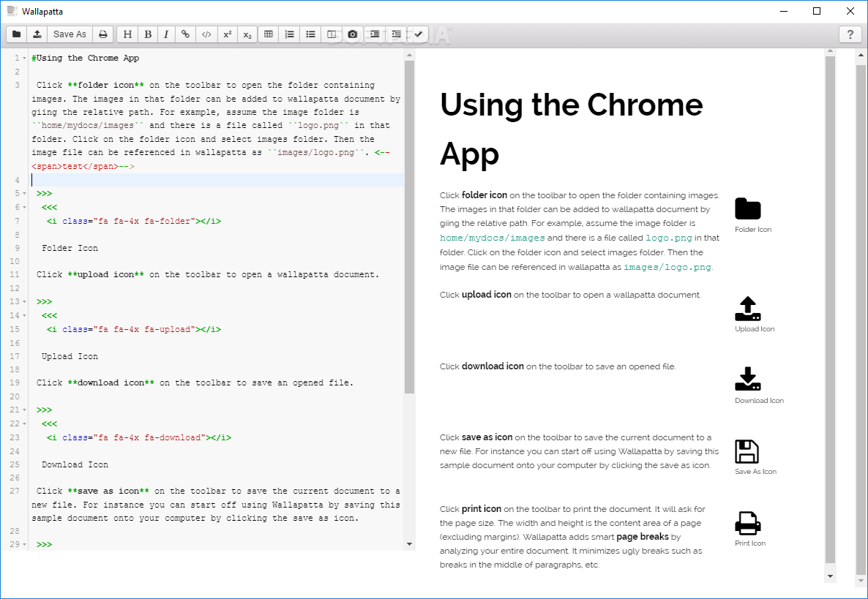
Task: Insert a hyperlink using the link icon
Action: pos(185,34)
